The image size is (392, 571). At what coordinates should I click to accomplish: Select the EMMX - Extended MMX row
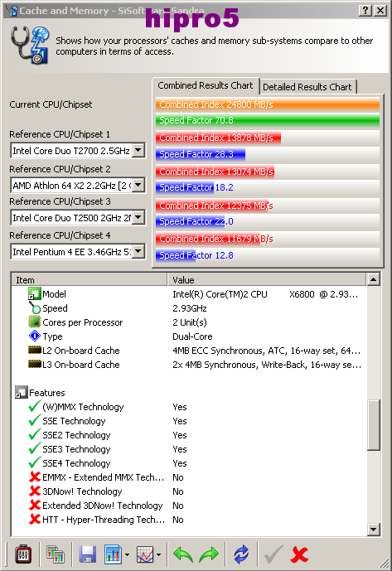tap(189, 477)
